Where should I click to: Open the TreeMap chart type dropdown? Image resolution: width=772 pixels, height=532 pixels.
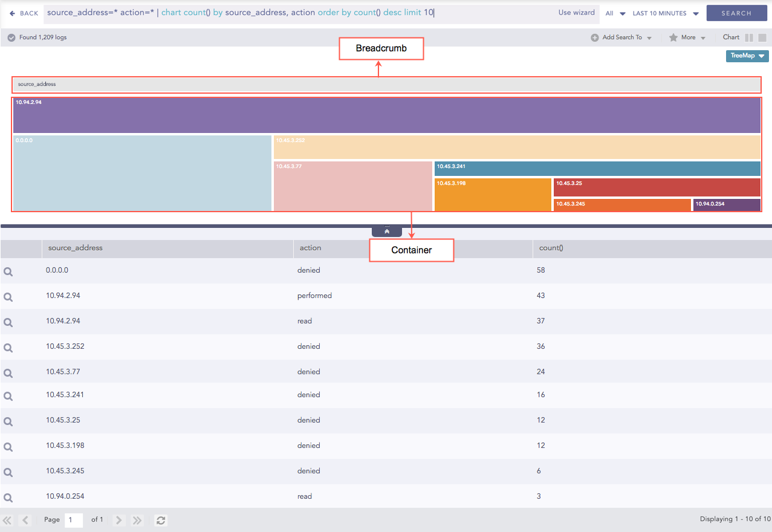(x=747, y=56)
